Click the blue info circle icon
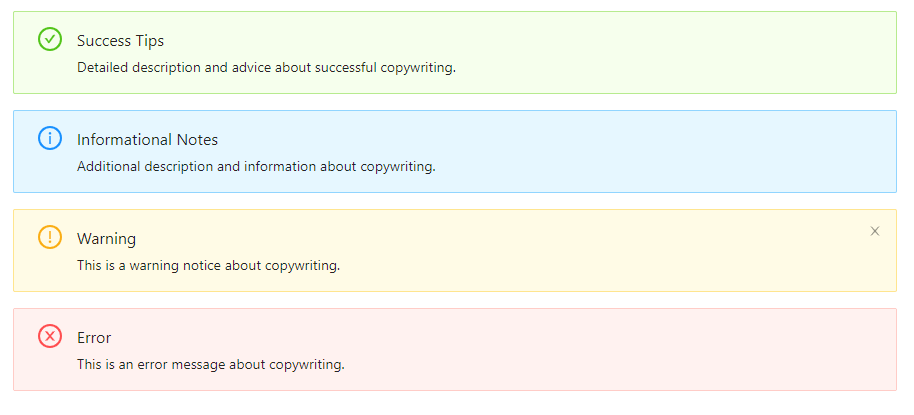 [50, 139]
